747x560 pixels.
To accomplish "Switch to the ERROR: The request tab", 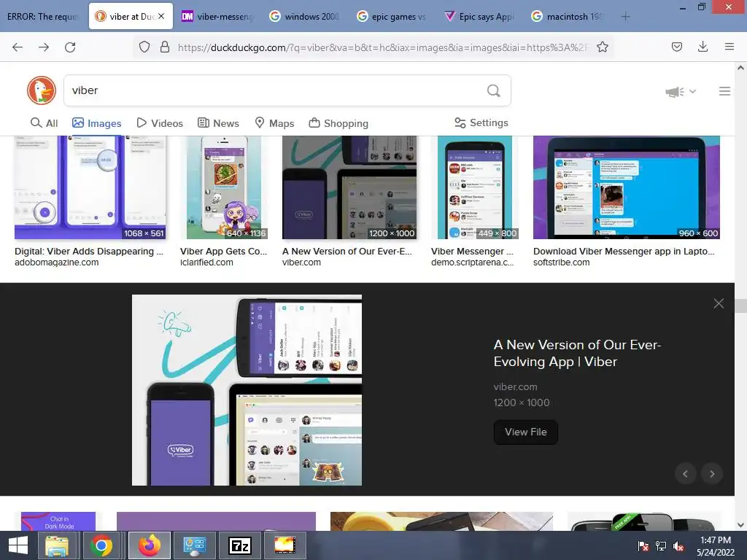I will coord(43,17).
